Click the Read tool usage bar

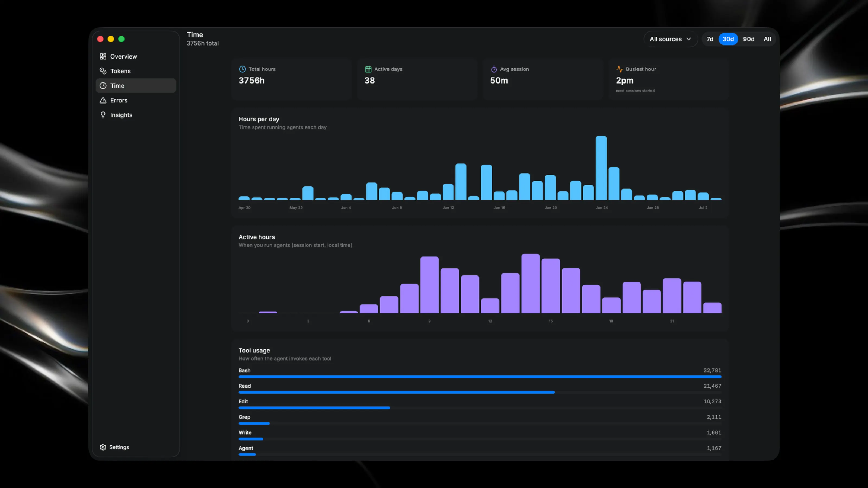[397, 392]
